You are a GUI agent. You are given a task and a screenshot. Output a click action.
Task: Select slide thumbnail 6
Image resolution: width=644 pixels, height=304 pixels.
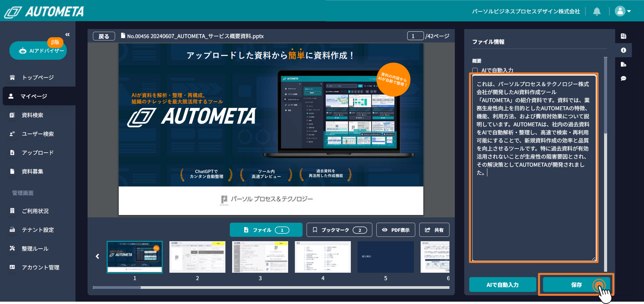[435, 257]
